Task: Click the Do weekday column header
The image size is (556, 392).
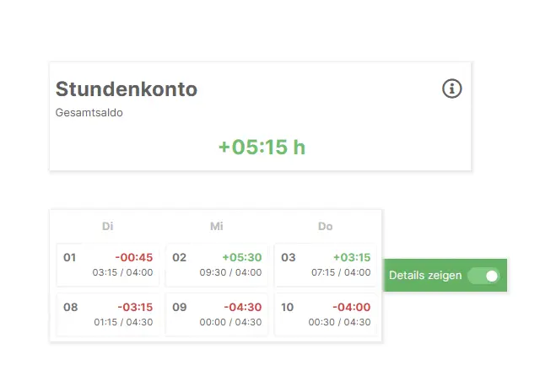Action: click(x=326, y=226)
